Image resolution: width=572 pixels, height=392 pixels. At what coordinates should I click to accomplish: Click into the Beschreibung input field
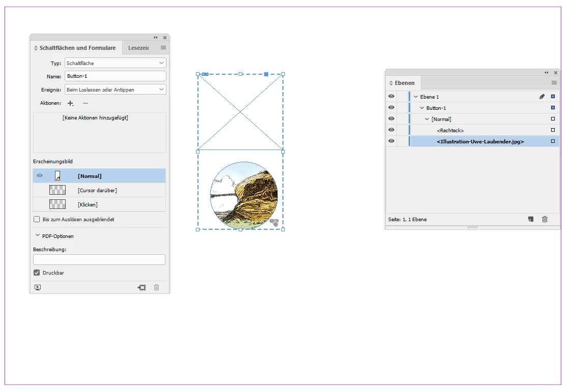tap(99, 259)
